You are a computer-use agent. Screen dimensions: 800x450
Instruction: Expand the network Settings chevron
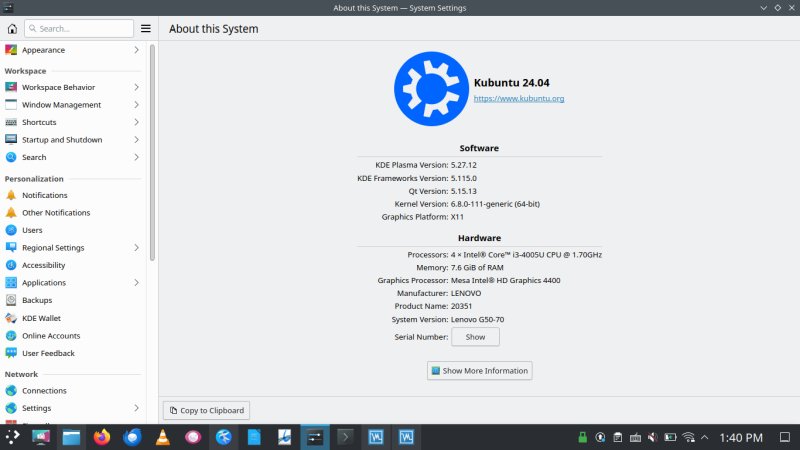[x=136, y=408]
